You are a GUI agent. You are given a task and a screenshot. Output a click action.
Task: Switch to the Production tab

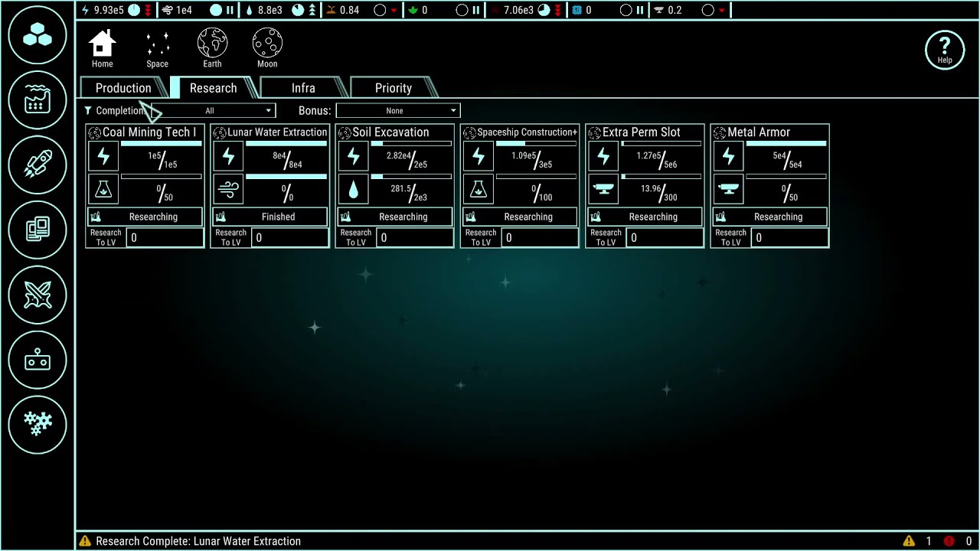pyautogui.click(x=123, y=88)
